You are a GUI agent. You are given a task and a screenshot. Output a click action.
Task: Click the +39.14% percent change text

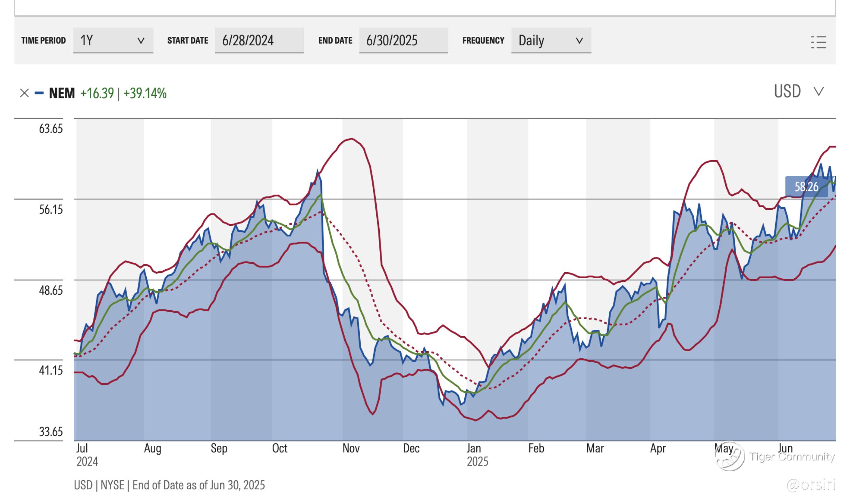[145, 93]
